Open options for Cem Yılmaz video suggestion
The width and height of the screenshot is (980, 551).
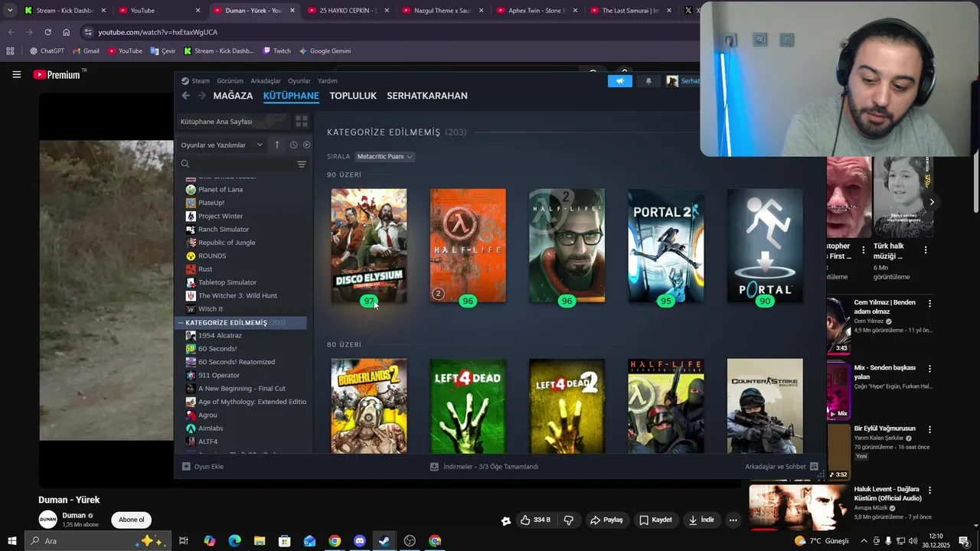(x=929, y=304)
